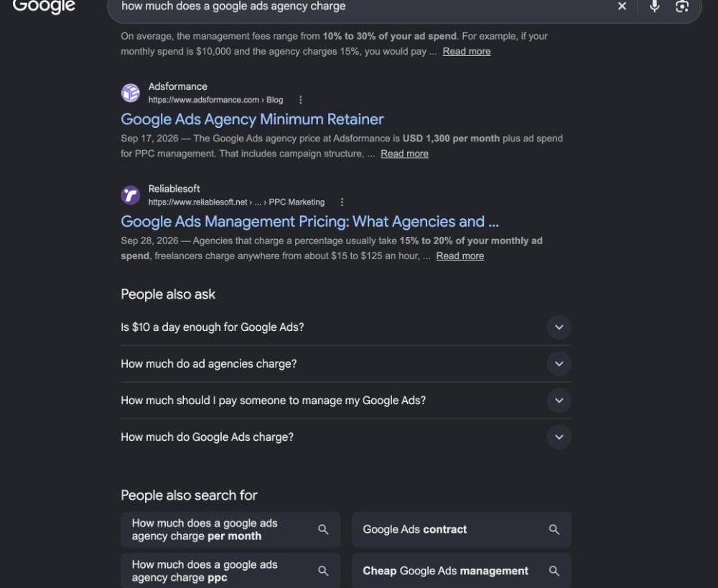Open Google Lens image search icon
The width and height of the screenshot is (718, 588).
pos(682,6)
